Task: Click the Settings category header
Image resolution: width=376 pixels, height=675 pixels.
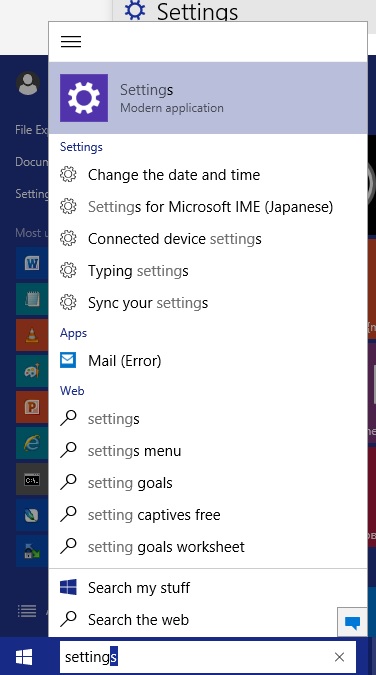Action: tap(81, 147)
